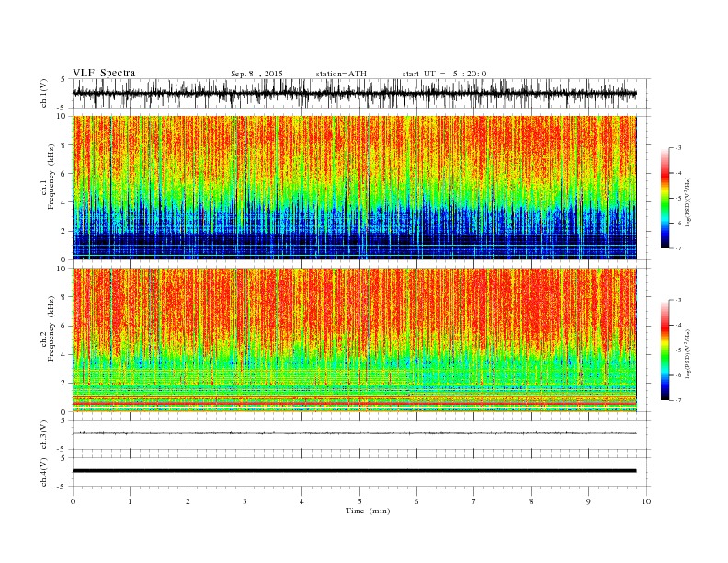Viewport: 728px width, 563px height.
Task: Click the "-5" label on ch.2 colorbar
Action: [678, 350]
